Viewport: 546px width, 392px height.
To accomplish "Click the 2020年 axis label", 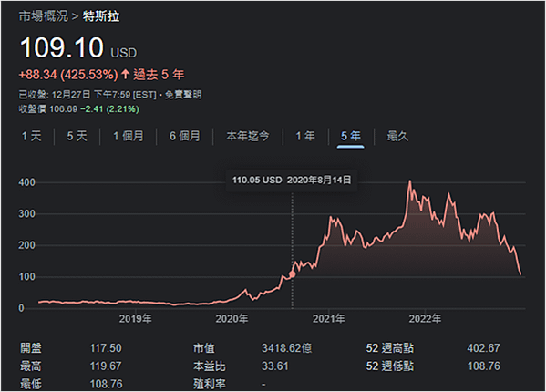I will pos(232,318).
